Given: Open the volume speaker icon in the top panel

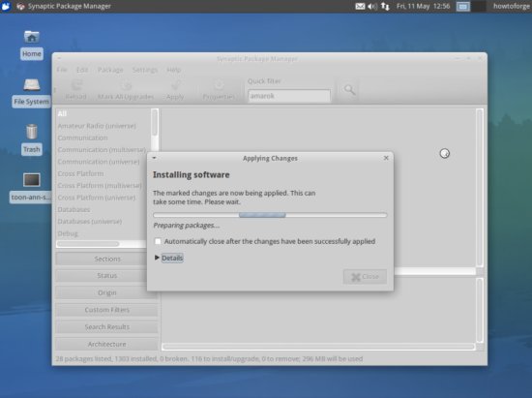Looking at the screenshot, I should click(x=372, y=6).
